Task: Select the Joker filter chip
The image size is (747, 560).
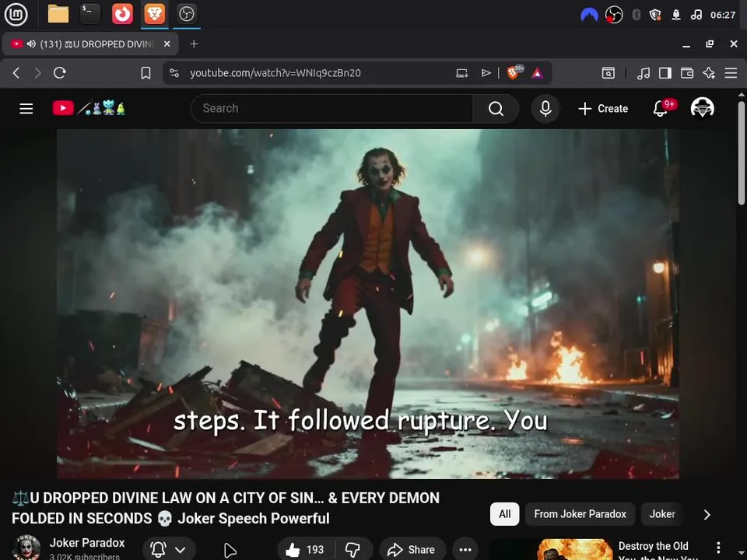Action: click(x=662, y=514)
